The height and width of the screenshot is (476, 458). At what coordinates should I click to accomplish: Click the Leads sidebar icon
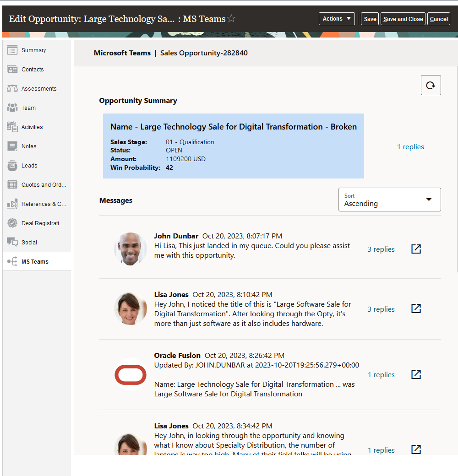(x=12, y=166)
